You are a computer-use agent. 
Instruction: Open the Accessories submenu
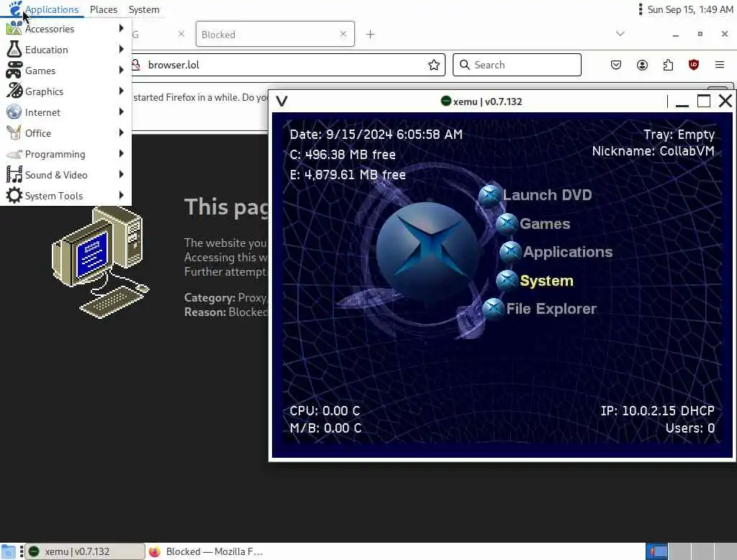tap(65, 30)
